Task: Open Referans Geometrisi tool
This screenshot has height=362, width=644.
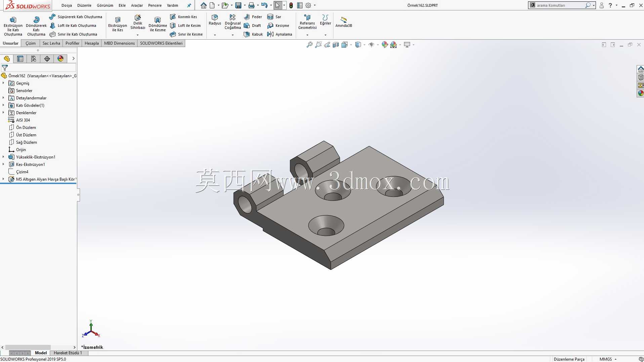Action: [x=307, y=22]
